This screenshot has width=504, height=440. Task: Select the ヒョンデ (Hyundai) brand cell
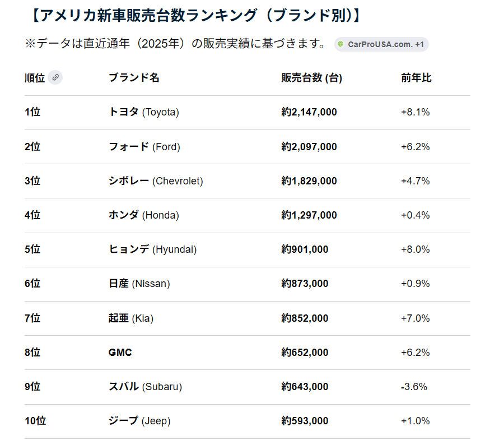pos(153,249)
